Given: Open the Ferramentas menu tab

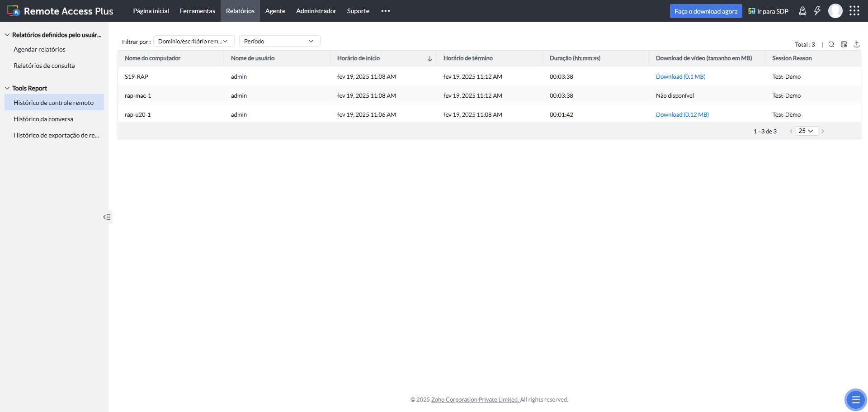Looking at the screenshot, I should (x=197, y=11).
